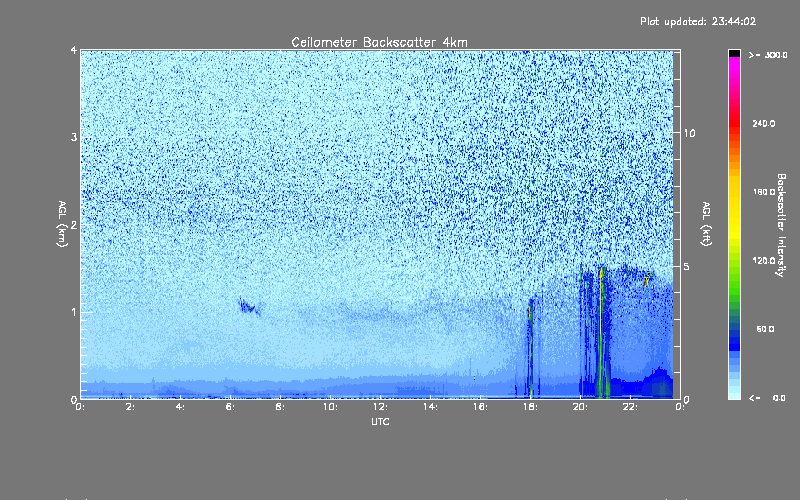Click the "AGL (km)" left axis label
This screenshot has height=500, width=800.
point(62,224)
